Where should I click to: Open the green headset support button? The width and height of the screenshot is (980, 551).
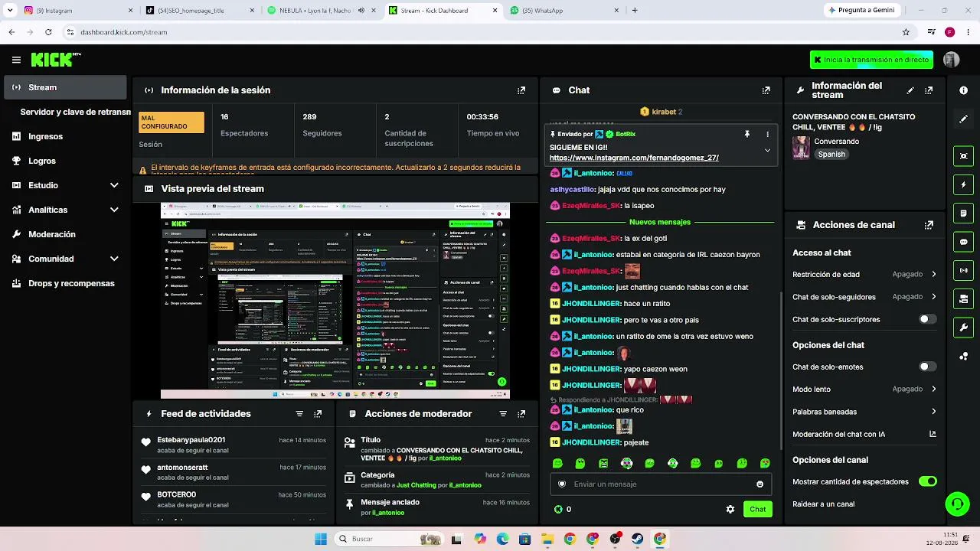(957, 504)
